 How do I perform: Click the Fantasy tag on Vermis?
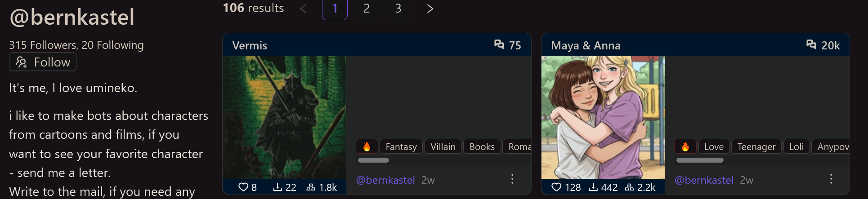tap(401, 146)
